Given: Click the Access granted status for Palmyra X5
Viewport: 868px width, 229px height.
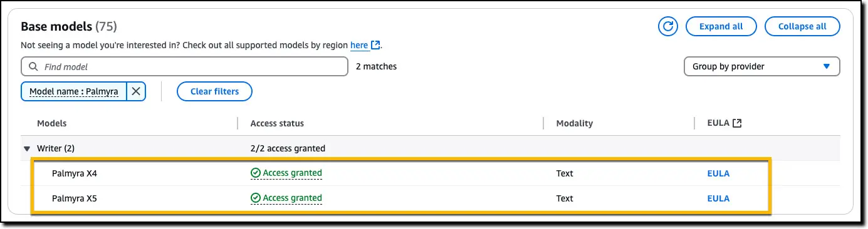Looking at the screenshot, I should point(286,198).
